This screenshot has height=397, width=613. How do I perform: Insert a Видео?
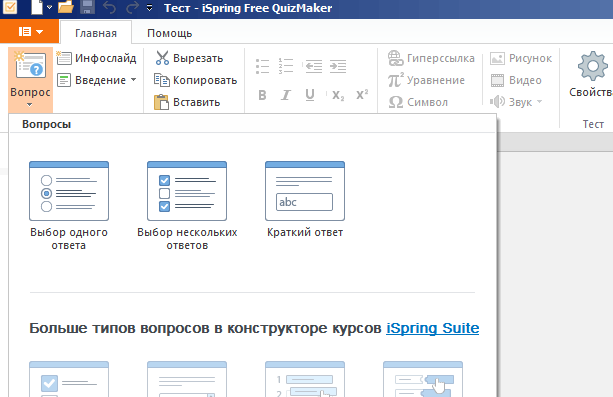point(516,80)
